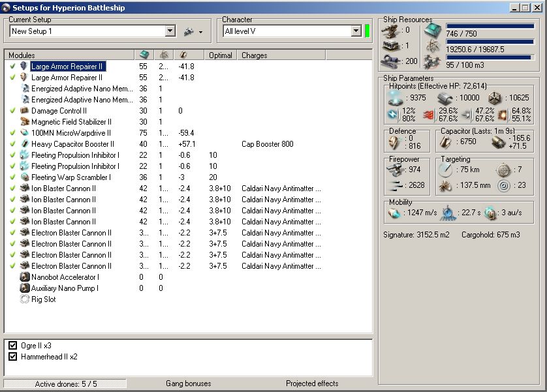The height and width of the screenshot is (392, 547).
Task: Minimize the Setups for Hyperion Battleship window
Action: [514, 7]
